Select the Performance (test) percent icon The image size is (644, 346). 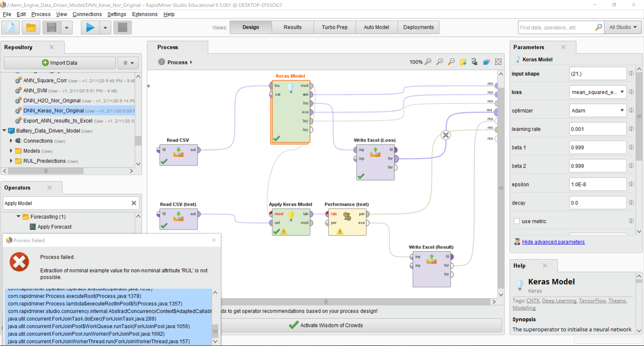[x=347, y=216]
